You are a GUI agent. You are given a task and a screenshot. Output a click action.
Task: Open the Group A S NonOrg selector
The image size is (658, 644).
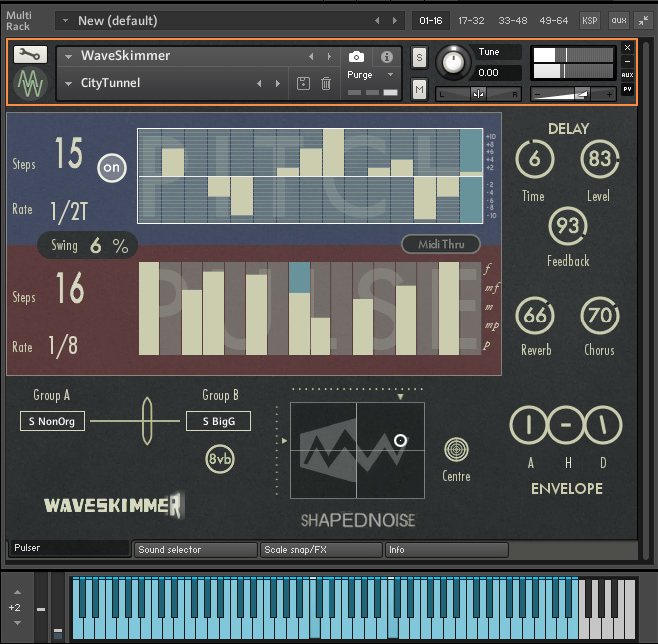pyautogui.click(x=52, y=422)
